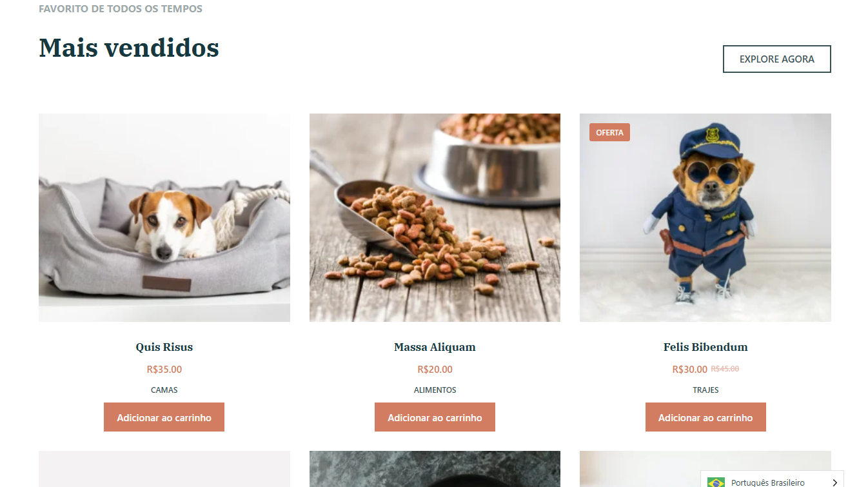Open the dog bed product image
868x487 pixels.
pyautogui.click(x=164, y=217)
